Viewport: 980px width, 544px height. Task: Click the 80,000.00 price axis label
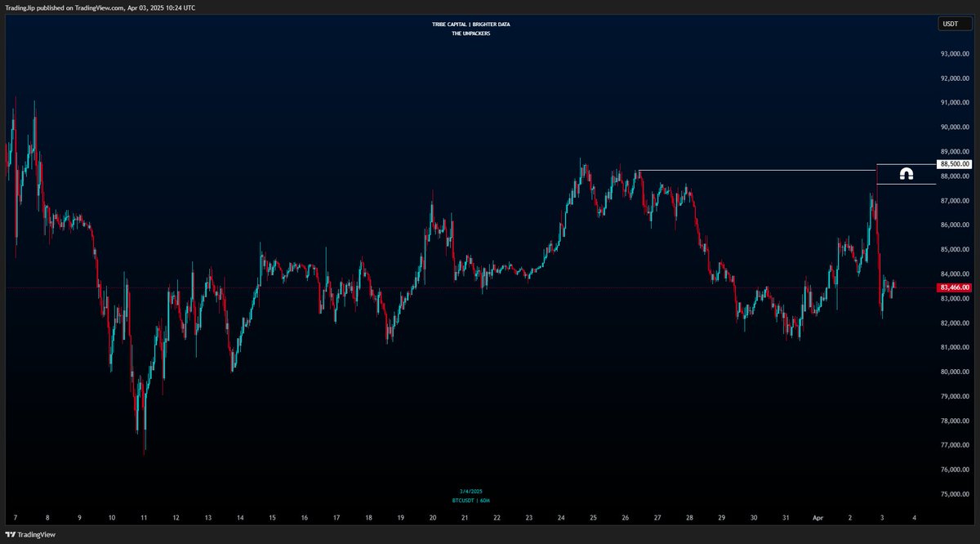click(x=955, y=372)
